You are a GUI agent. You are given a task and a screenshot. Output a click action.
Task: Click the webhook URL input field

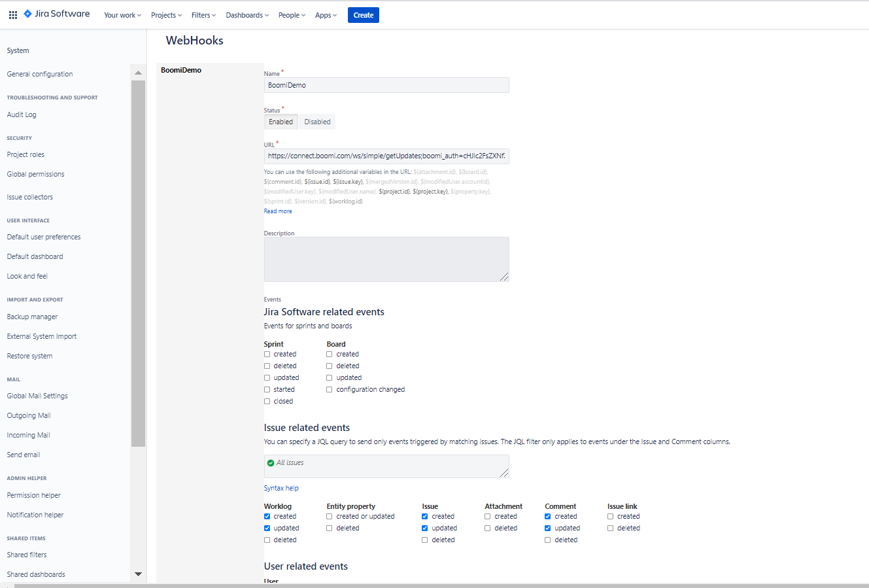click(386, 156)
